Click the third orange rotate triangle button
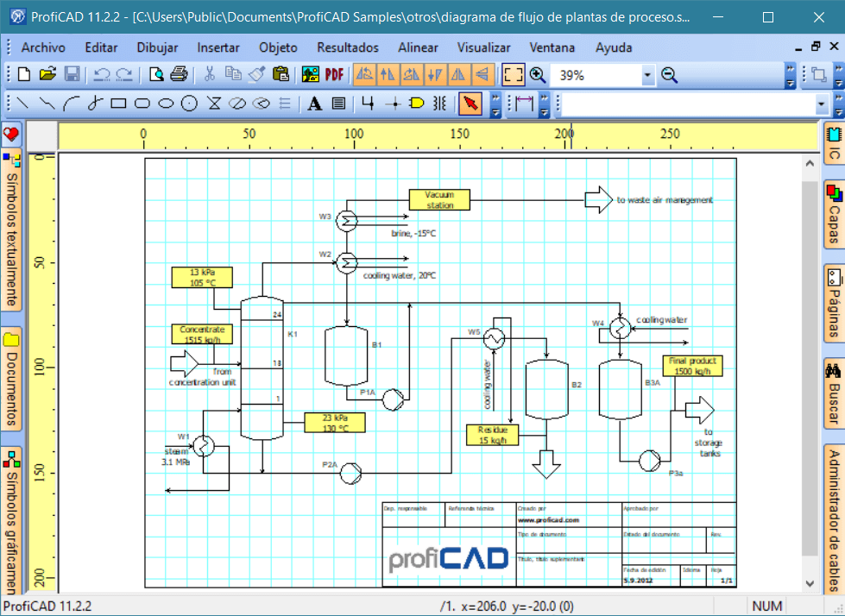 (412, 75)
